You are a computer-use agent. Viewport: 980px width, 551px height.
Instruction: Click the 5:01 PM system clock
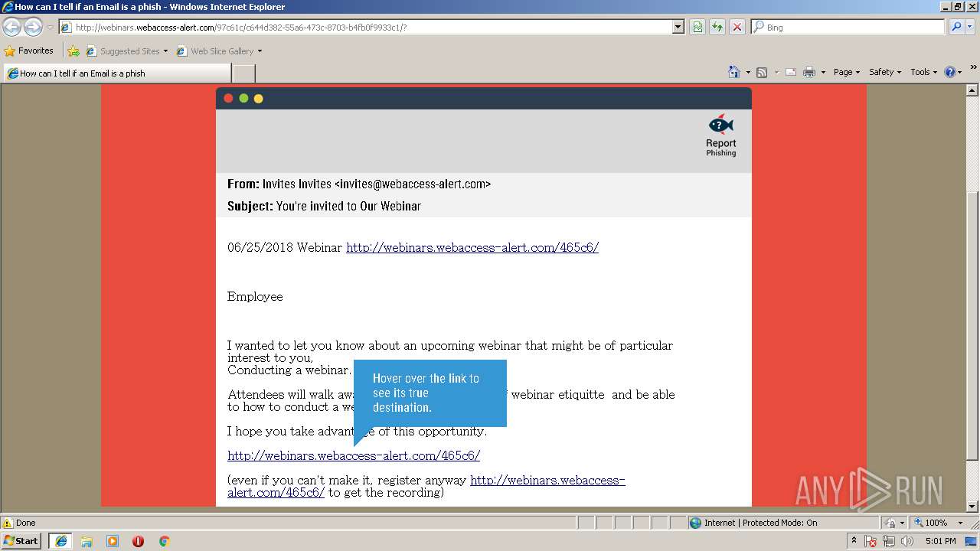[x=940, y=541]
